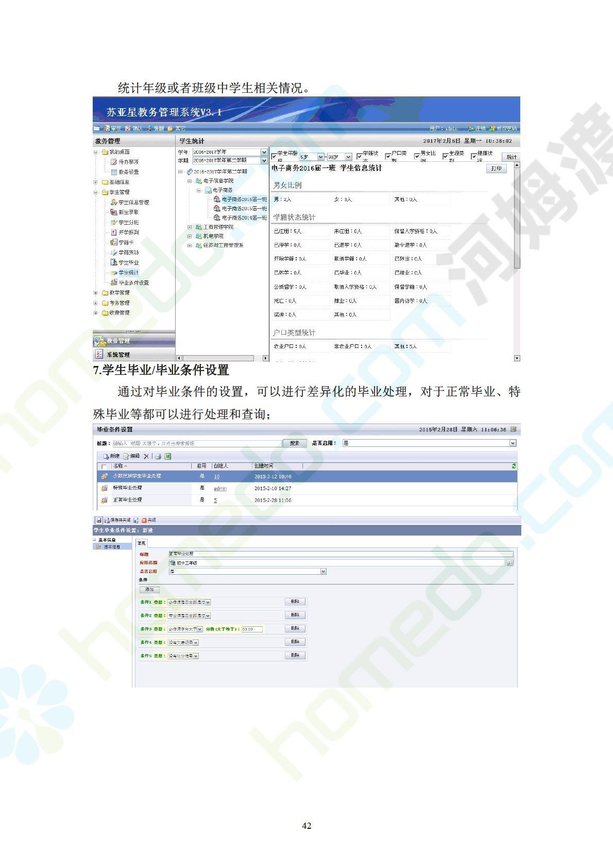Image resolution: width=613 pixels, height=868 pixels.
Task: Toggle the 学籍状态 checkbox
Action: [x=360, y=157]
